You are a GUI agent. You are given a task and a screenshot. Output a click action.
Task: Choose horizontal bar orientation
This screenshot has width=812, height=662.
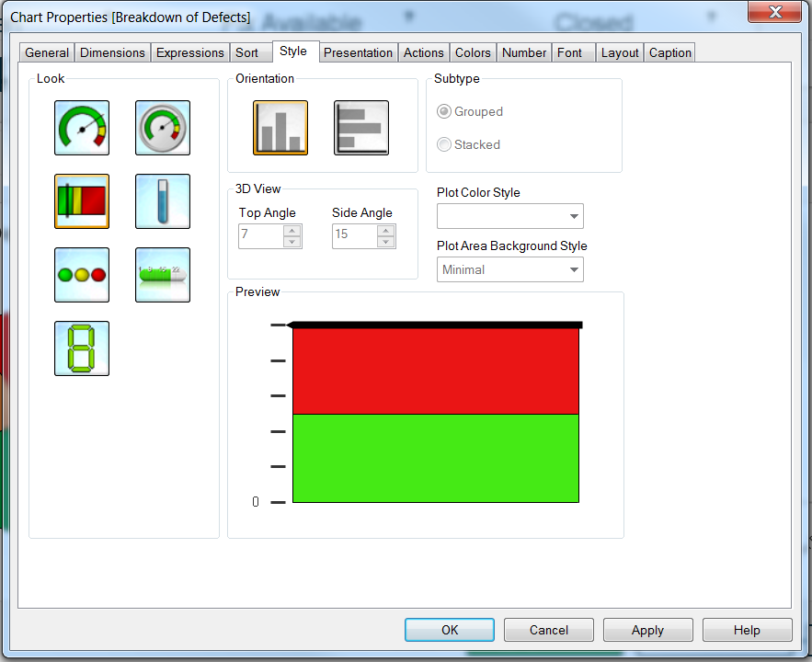[361, 128]
